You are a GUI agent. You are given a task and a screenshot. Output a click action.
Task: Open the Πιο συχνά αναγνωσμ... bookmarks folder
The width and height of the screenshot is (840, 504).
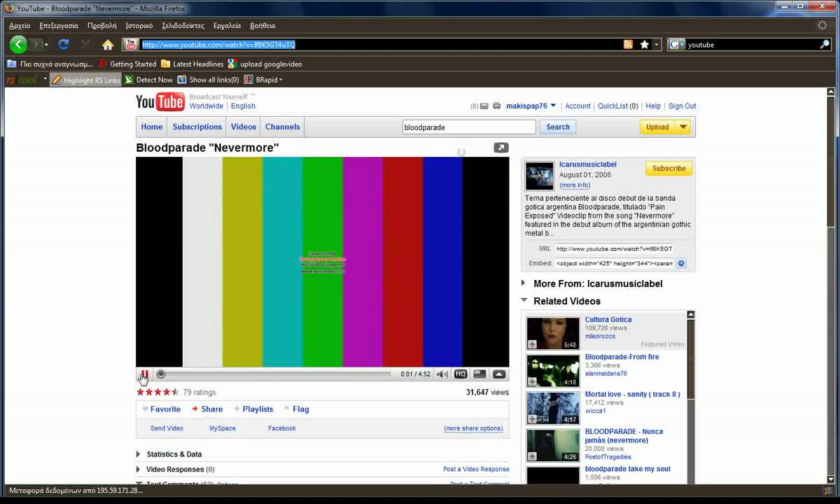tap(50, 64)
